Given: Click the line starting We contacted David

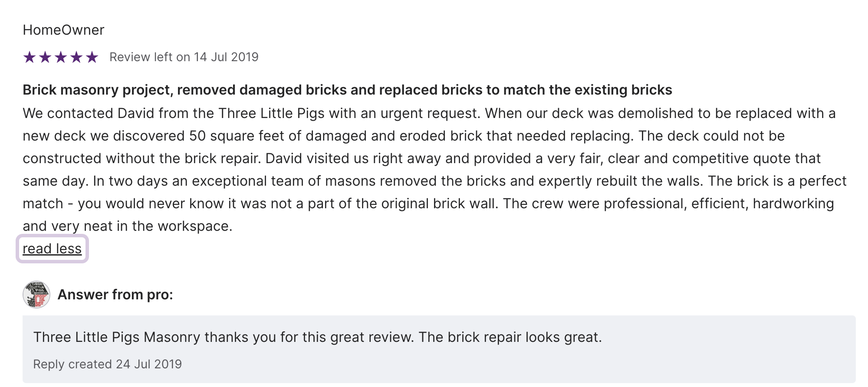Looking at the screenshot, I should point(429,113).
